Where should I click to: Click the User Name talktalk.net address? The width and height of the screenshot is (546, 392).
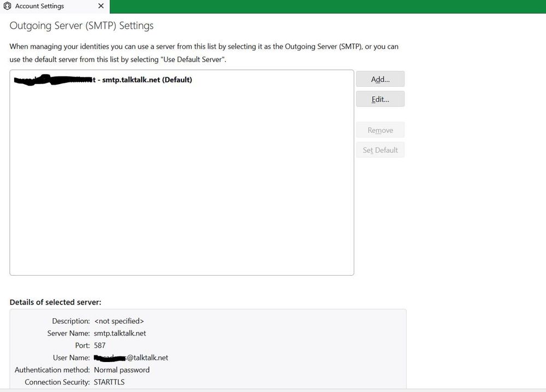[132, 358]
